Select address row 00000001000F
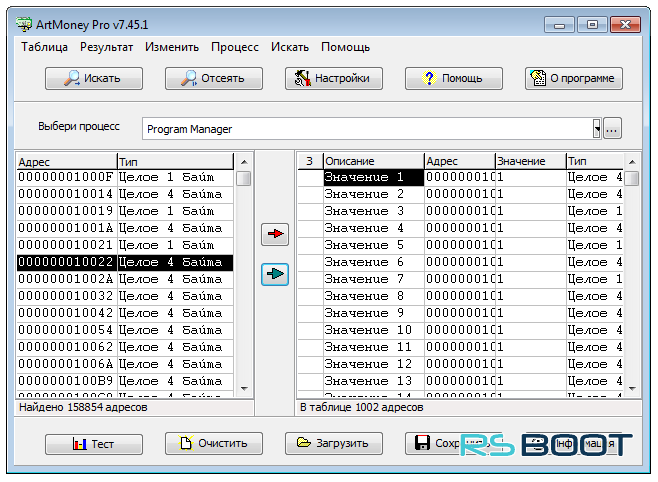The height and width of the screenshot is (482, 658). [125, 177]
